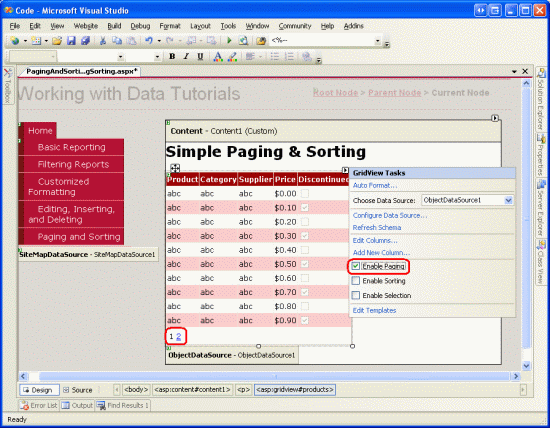Open the Website menu

point(86,26)
